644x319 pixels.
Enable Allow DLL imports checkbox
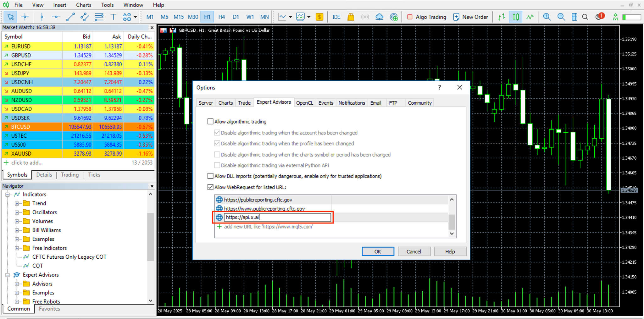[x=210, y=176]
